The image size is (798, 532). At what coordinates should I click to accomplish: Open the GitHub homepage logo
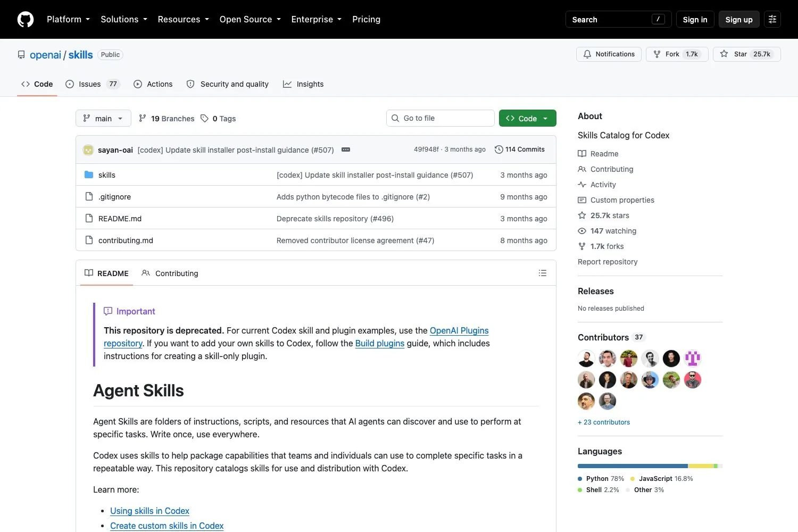point(26,19)
